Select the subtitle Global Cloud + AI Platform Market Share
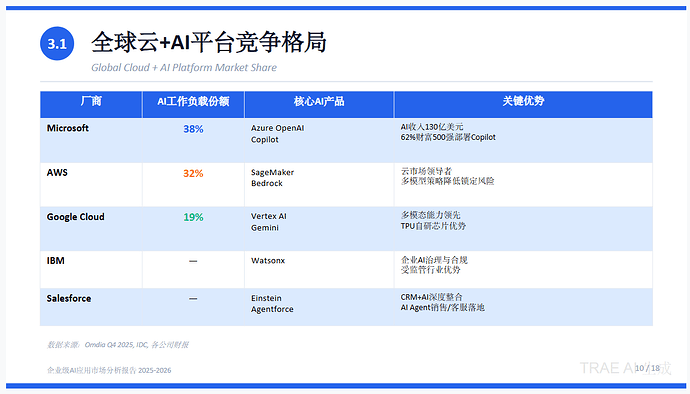Image resolution: width=690 pixels, height=394 pixels. [184, 67]
